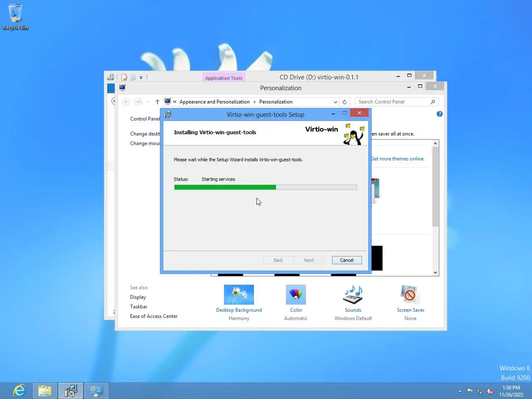The image size is (532, 399).
Task: Open network icon in system tray
Action: click(480, 391)
